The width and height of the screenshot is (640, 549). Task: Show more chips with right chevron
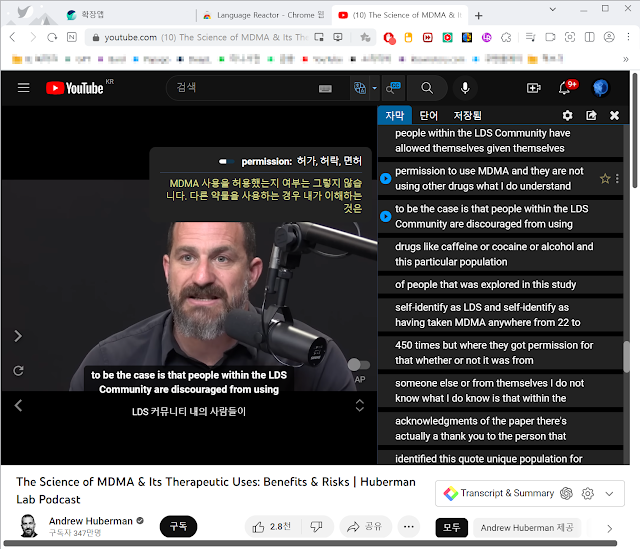[609, 529]
